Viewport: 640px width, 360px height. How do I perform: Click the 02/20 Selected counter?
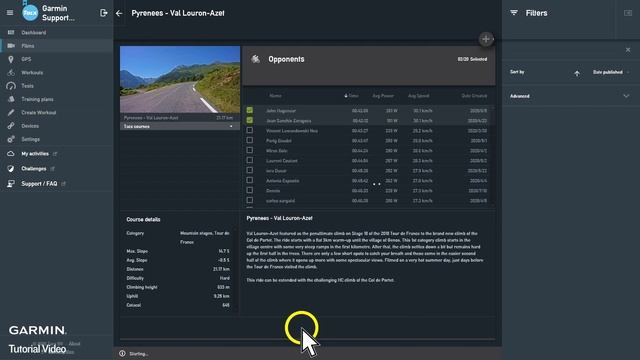coord(472,59)
